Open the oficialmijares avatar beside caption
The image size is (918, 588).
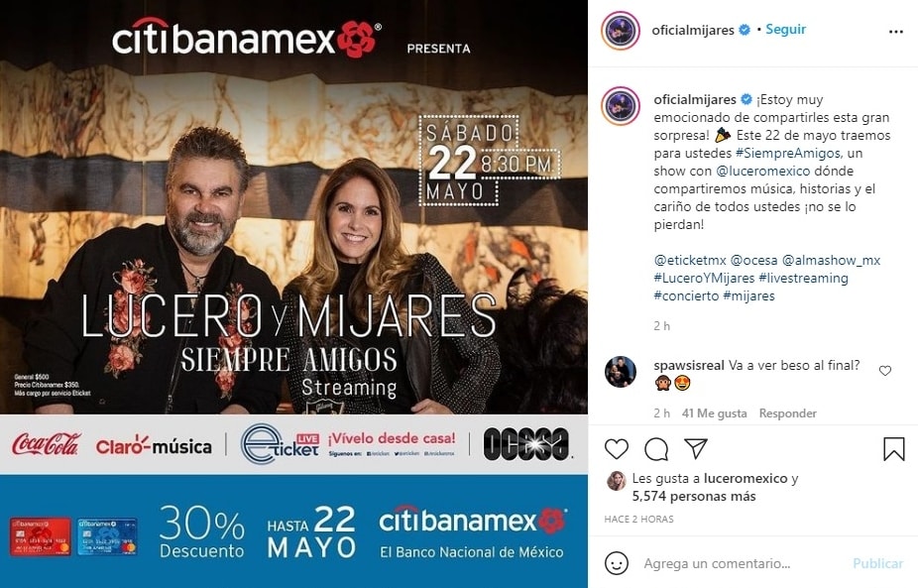pyautogui.click(x=620, y=106)
